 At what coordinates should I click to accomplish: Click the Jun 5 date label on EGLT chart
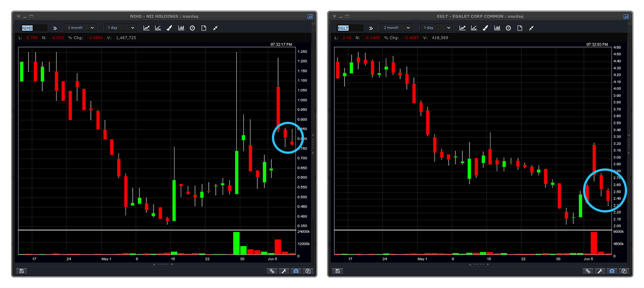pyautogui.click(x=589, y=259)
